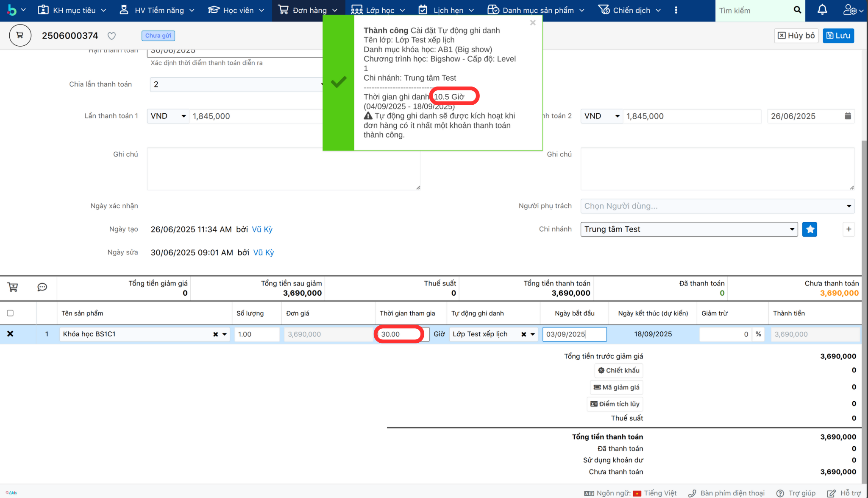Click the Thời gian tham gia hours field
The width and height of the screenshot is (868, 498).
pos(399,334)
